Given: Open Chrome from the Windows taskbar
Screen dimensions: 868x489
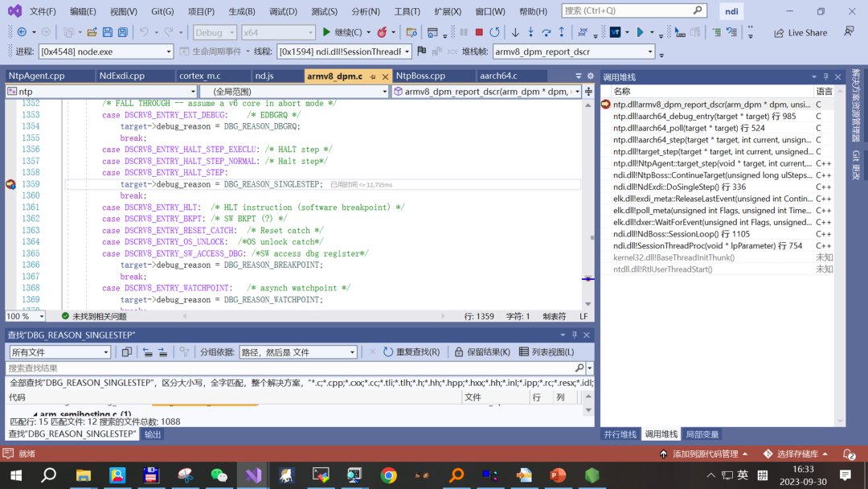Looking at the screenshot, I should 389,475.
